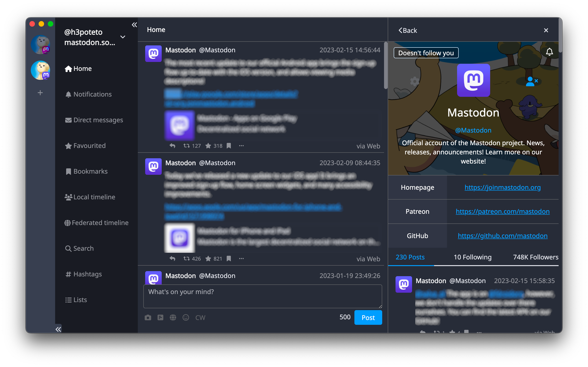Open the Local timeline section
This screenshot has width=588, height=367.
click(90, 197)
